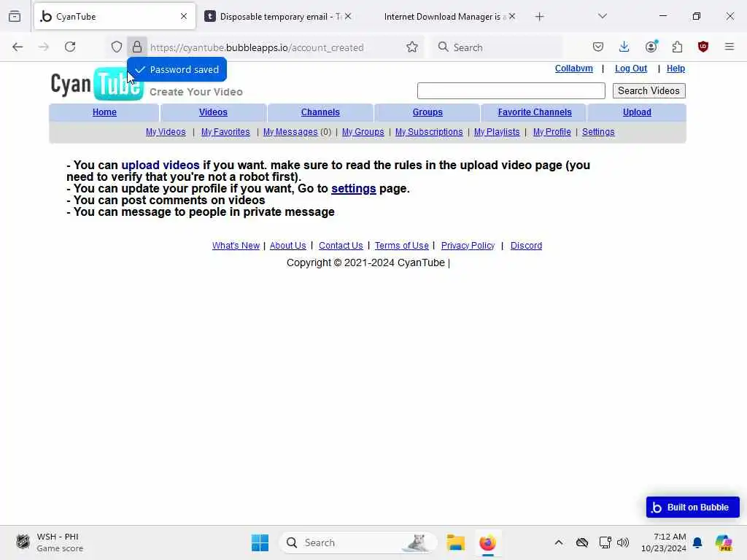Open the What's New footer link
Image resolution: width=747 pixels, height=560 pixels.
pos(236,246)
